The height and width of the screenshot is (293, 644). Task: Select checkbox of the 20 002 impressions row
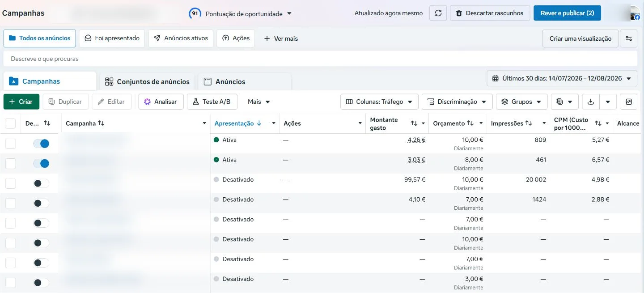[10, 183]
